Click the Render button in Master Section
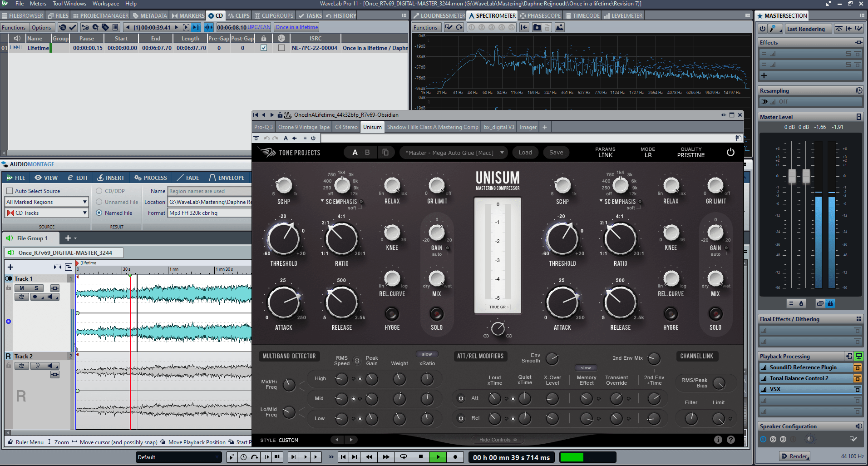This screenshot has height=466, width=868. click(x=794, y=456)
